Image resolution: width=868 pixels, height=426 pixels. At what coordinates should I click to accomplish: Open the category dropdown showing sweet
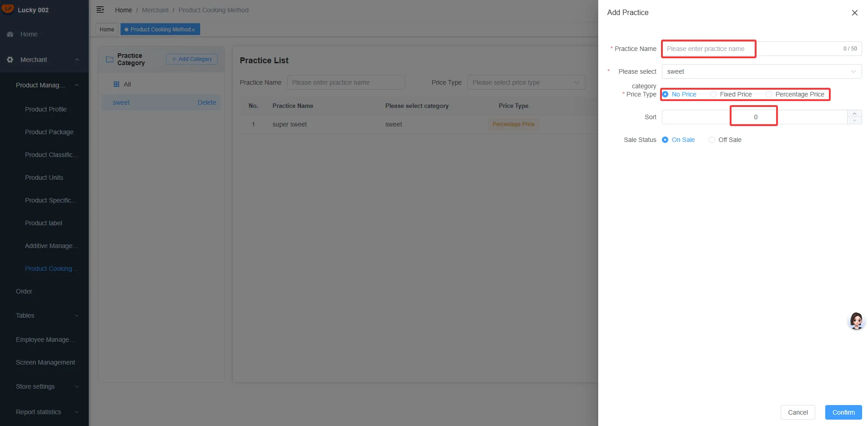coord(762,71)
